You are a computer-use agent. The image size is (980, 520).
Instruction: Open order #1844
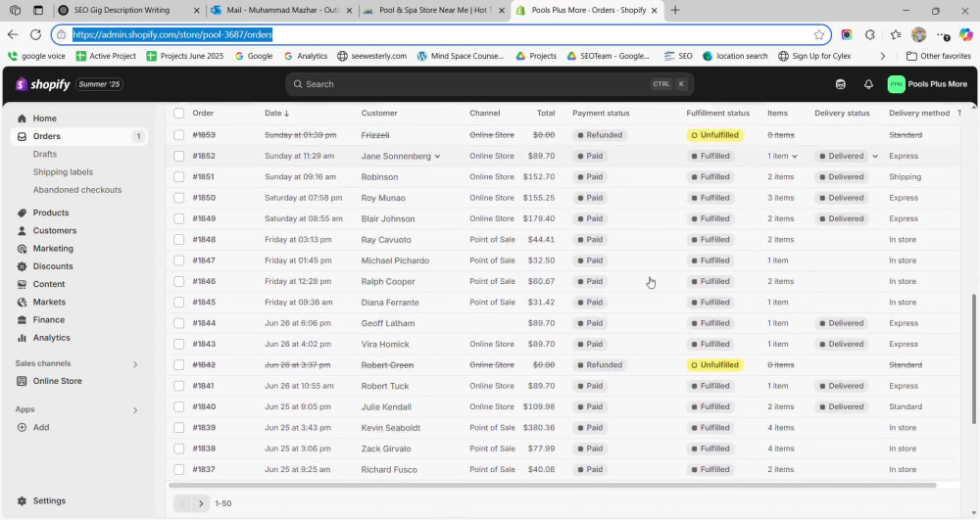pyautogui.click(x=204, y=323)
